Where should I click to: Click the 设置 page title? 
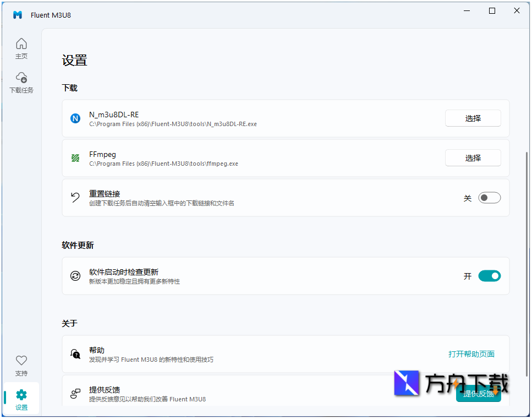(74, 61)
